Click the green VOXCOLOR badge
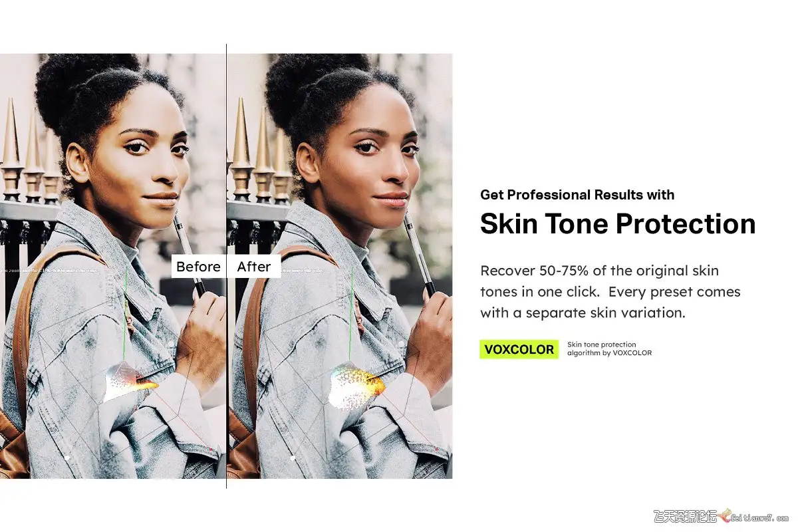Image resolution: width=798 pixels, height=532 pixels. (x=519, y=349)
